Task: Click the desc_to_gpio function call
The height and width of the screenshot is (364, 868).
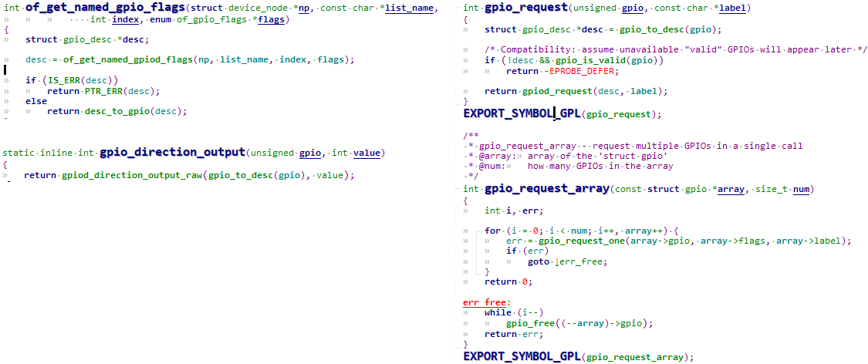Action: (116, 111)
